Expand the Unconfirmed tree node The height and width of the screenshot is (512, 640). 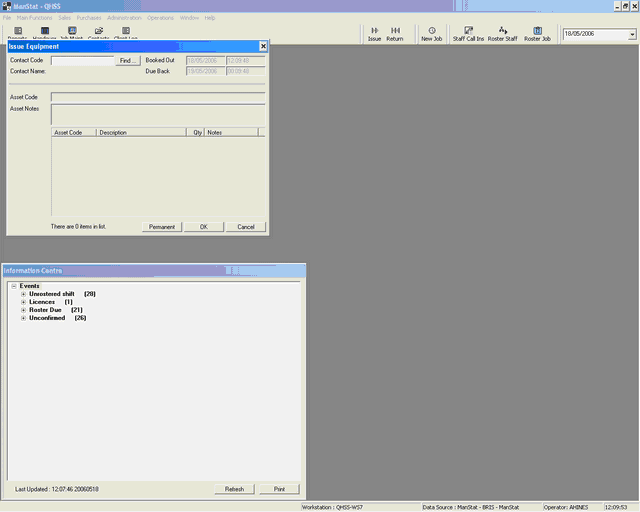(23, 318)
